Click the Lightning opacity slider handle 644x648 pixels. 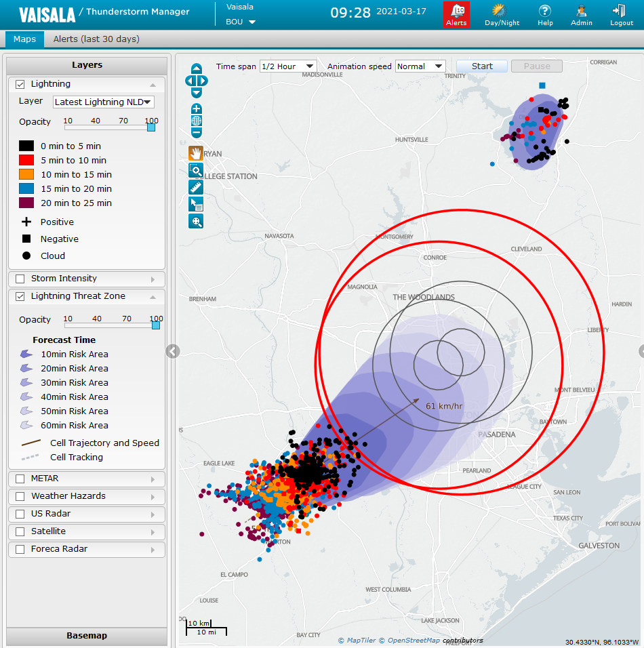tap(151, 127)
